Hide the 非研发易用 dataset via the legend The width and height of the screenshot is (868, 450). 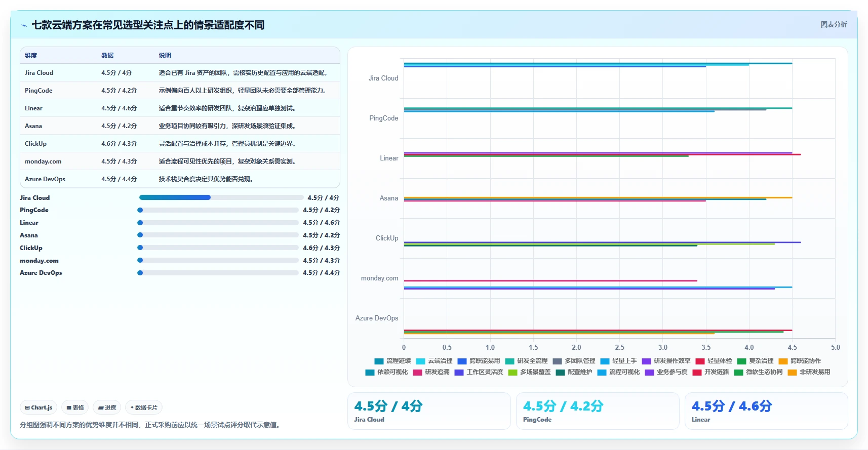click(x=809, y=372)
